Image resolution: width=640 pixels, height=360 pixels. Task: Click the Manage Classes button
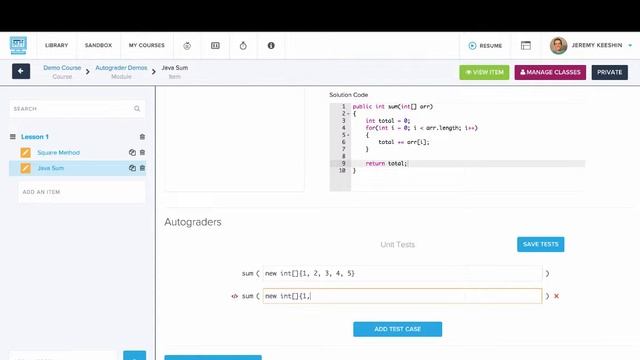pos(550,72)
